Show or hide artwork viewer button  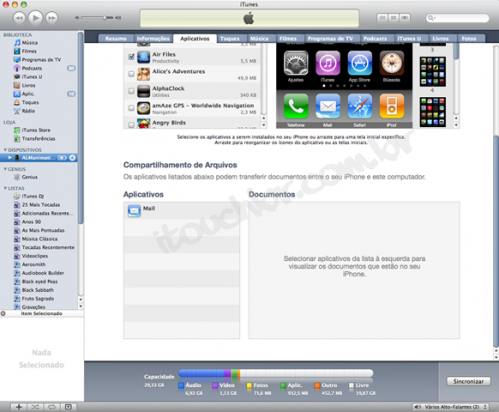coord(68,407)
